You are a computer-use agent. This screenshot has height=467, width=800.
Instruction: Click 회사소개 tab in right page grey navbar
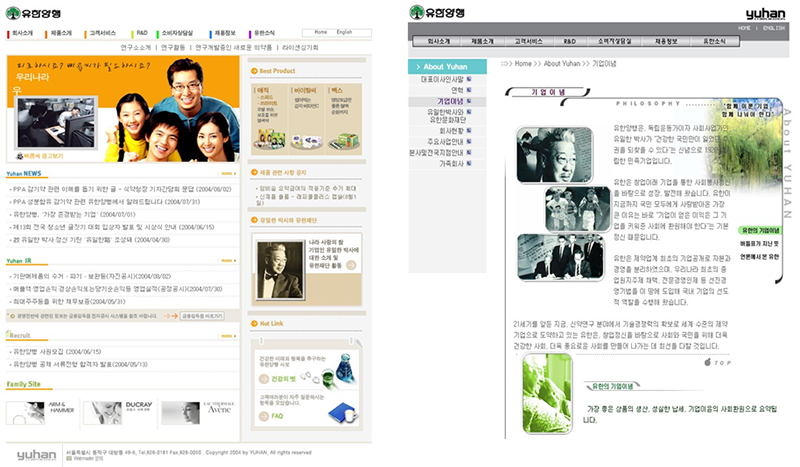tap(438, 41)
